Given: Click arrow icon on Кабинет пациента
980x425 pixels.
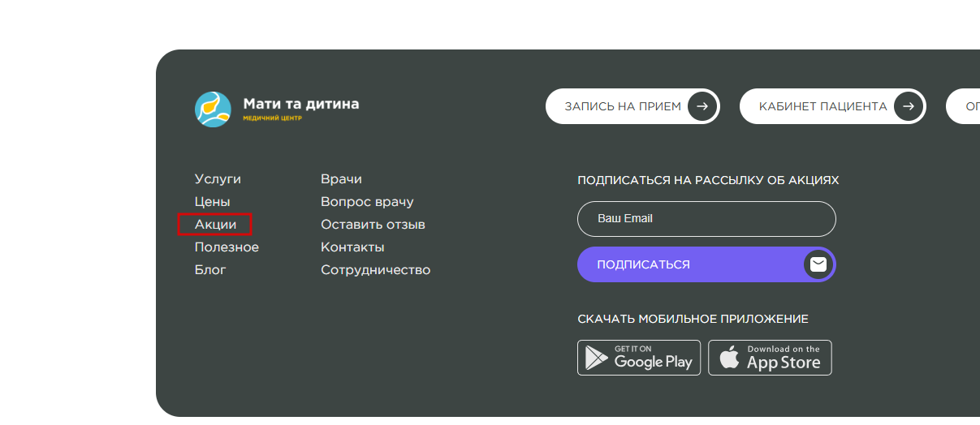Looking at the screenshot, I should (x=909, y=106).
